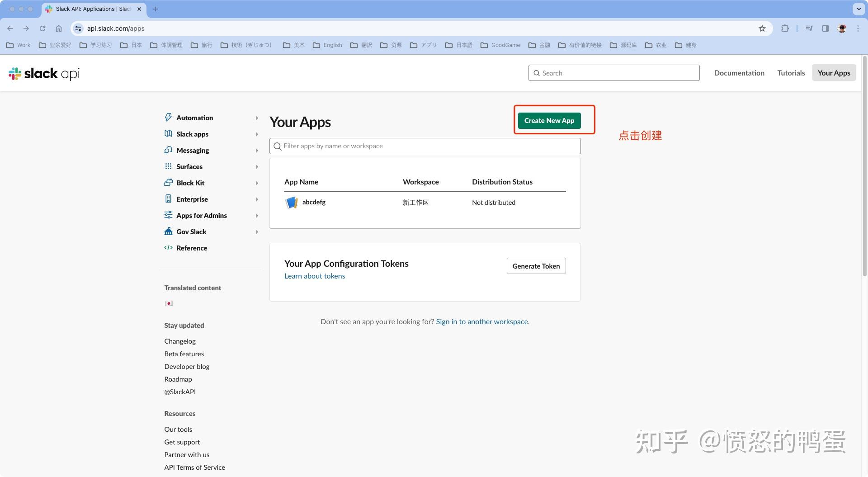Screen dimensions: 868x477
Task: Click the 'Not distributed' status text
Action: pos(494,203)
